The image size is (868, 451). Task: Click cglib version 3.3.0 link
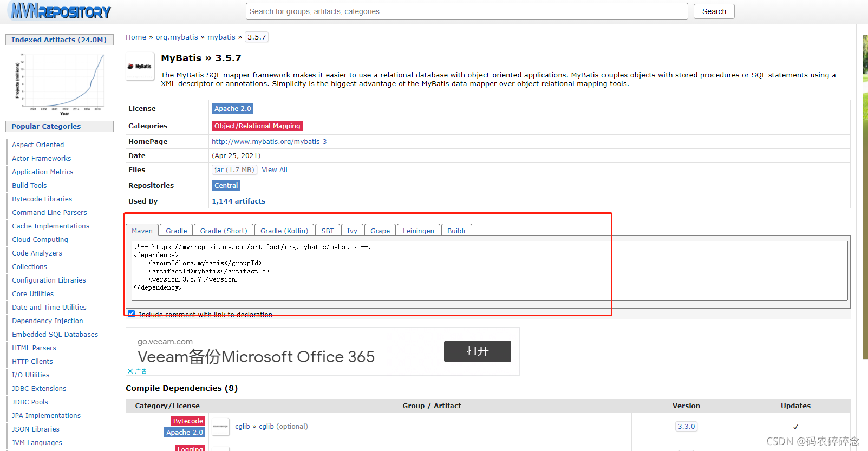click(686, 427)
